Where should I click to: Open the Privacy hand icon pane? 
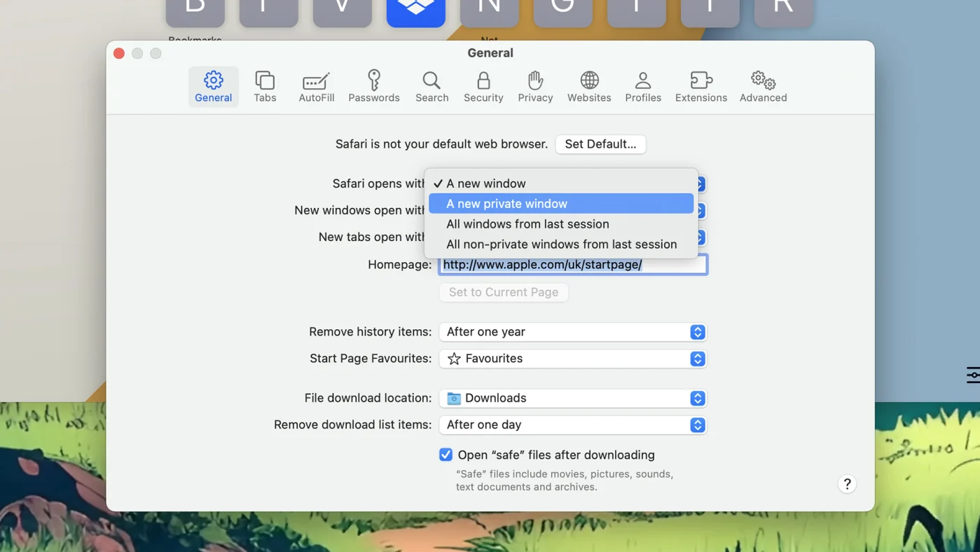click(x=535, y=87)
